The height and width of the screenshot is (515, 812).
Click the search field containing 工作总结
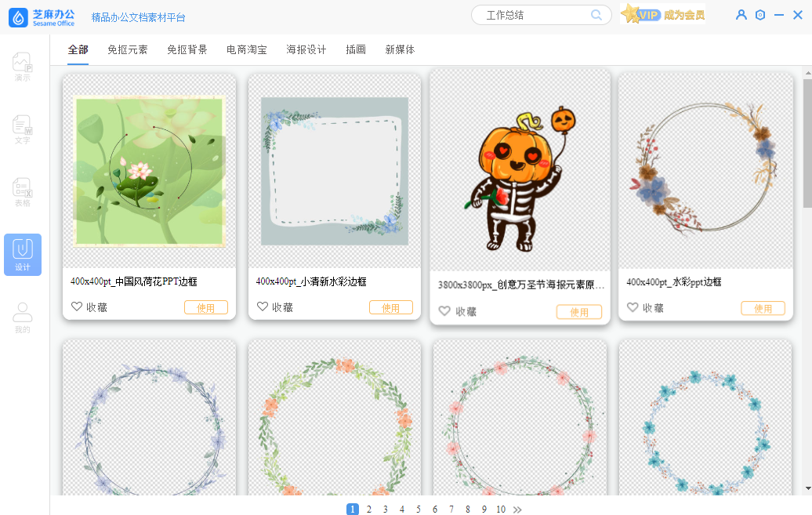(x=541, y=15)
